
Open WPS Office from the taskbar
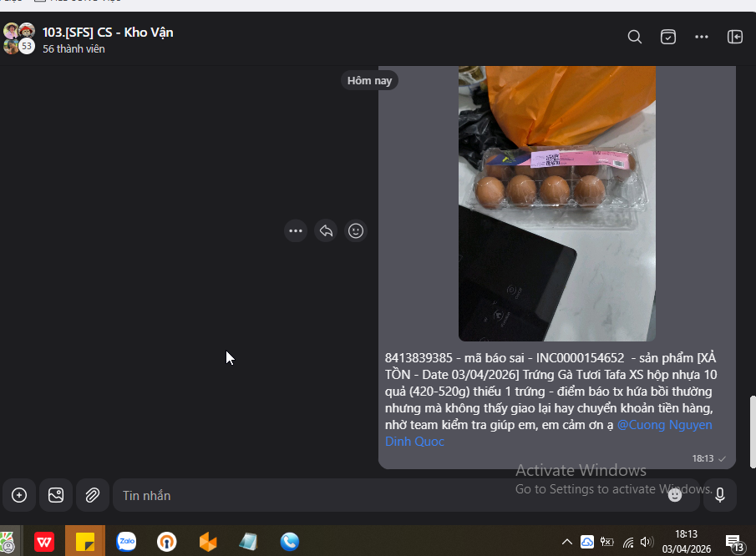tap(44, 542)
